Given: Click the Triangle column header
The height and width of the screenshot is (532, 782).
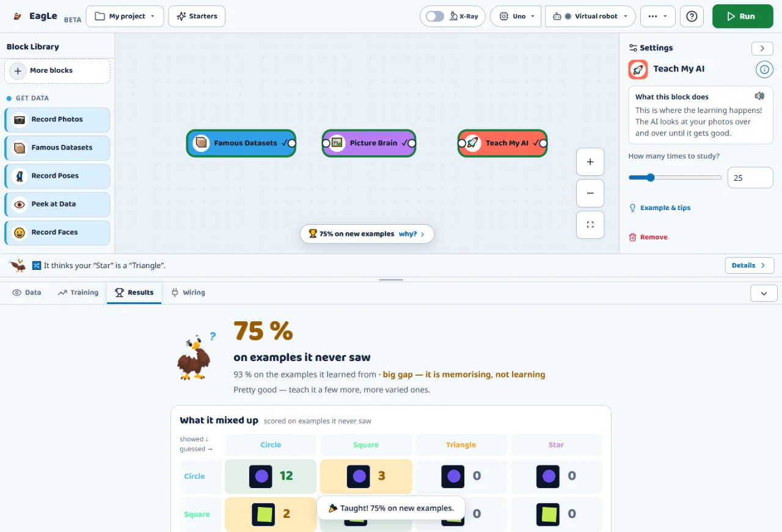Looking at the screenshot, I should coord(461,445).
